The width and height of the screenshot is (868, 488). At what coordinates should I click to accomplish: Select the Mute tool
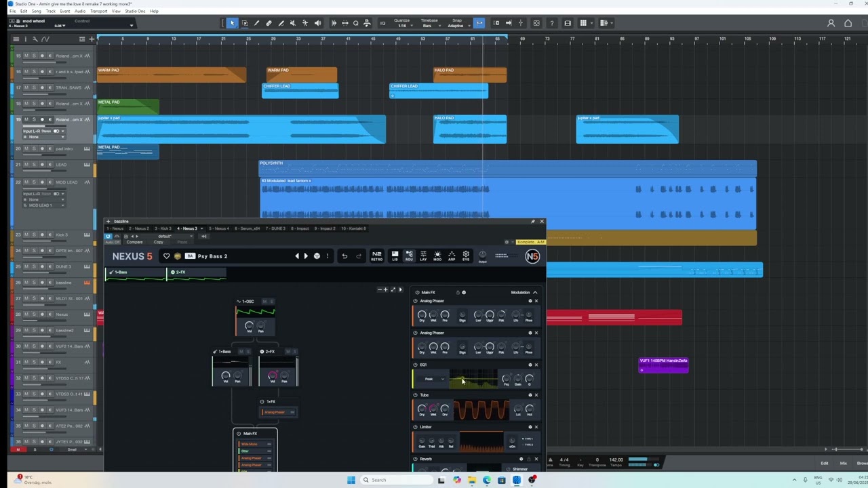(293, 23)
